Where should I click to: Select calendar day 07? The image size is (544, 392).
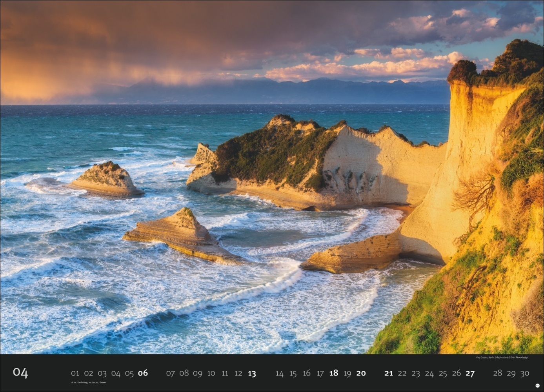170,374
